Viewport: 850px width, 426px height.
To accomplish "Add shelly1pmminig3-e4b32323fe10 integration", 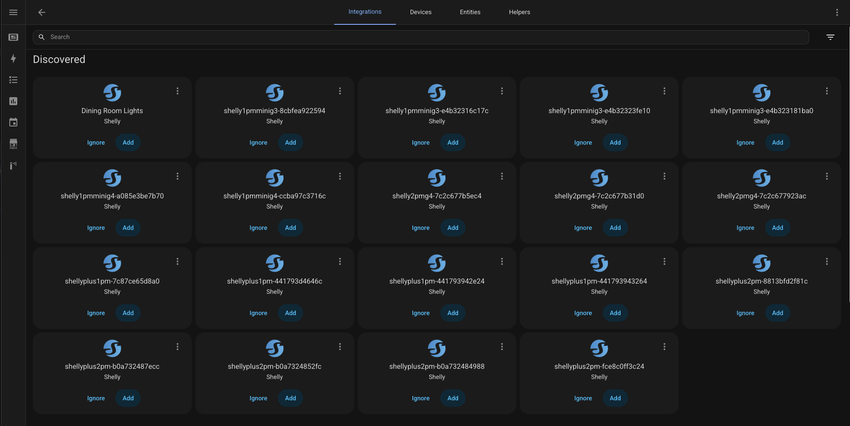I will (x=615, y=143).
